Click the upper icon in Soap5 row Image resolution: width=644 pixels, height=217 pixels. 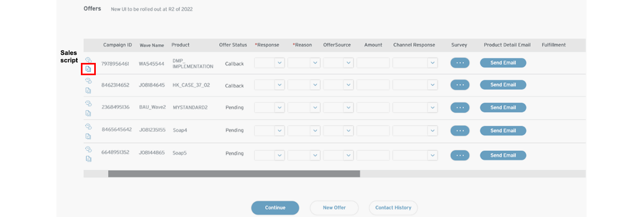tap(88, 149)
